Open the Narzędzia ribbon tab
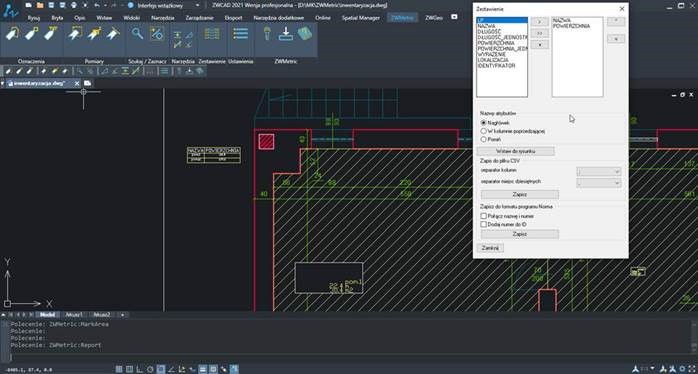698x374 pixels. tap(162, 18)
